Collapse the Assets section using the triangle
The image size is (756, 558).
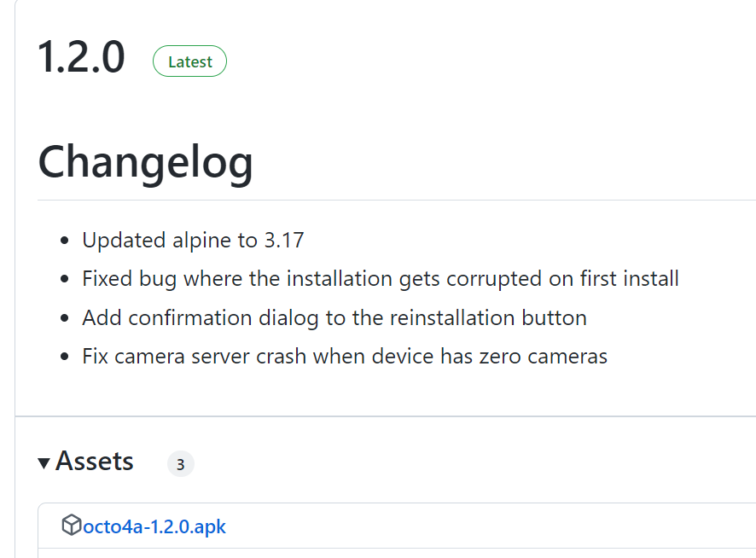[44, 463]
